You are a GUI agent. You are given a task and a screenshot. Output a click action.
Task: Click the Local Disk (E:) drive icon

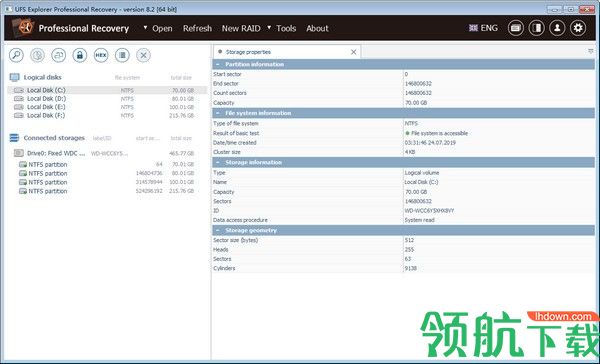point(19,107)
